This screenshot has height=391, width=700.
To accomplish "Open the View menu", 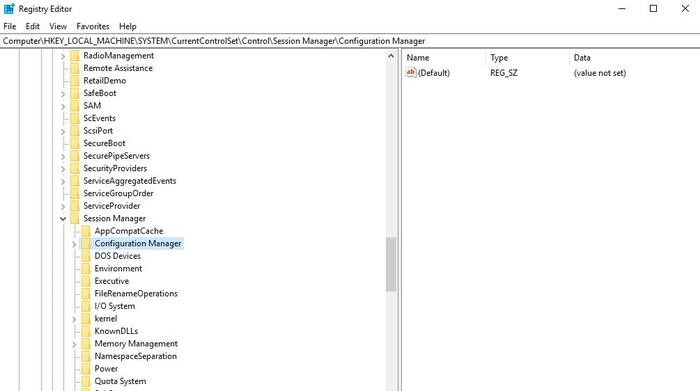I will point(58,26).
